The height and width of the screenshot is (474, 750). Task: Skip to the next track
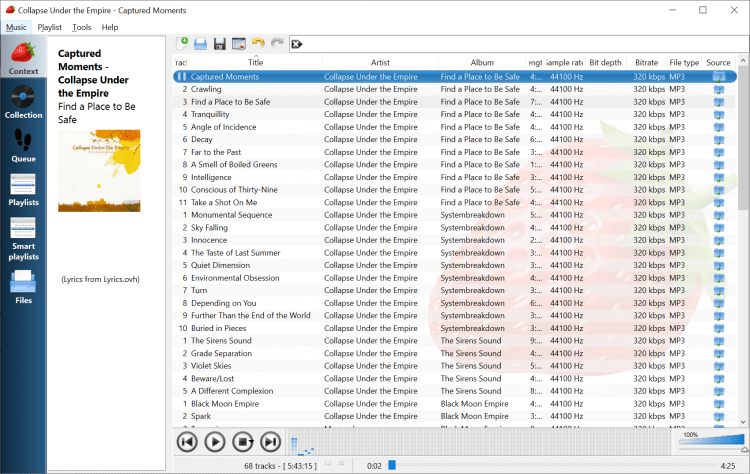270,442
